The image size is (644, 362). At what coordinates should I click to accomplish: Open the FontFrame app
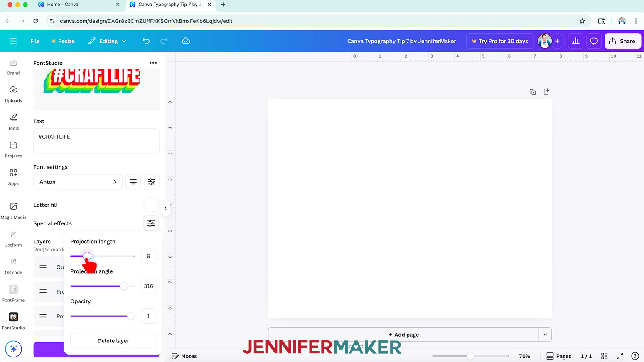pyautogui.click(x=13, y=294)
